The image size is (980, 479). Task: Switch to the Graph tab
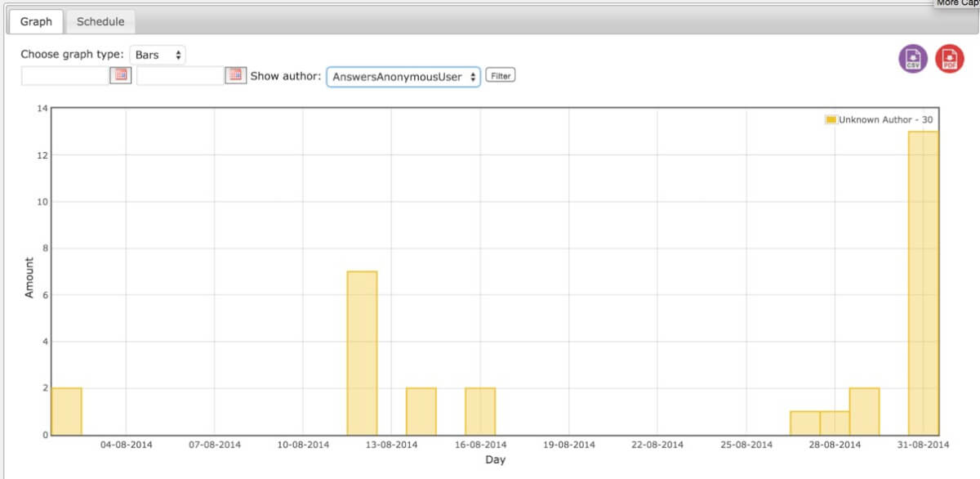click(36, 22)
